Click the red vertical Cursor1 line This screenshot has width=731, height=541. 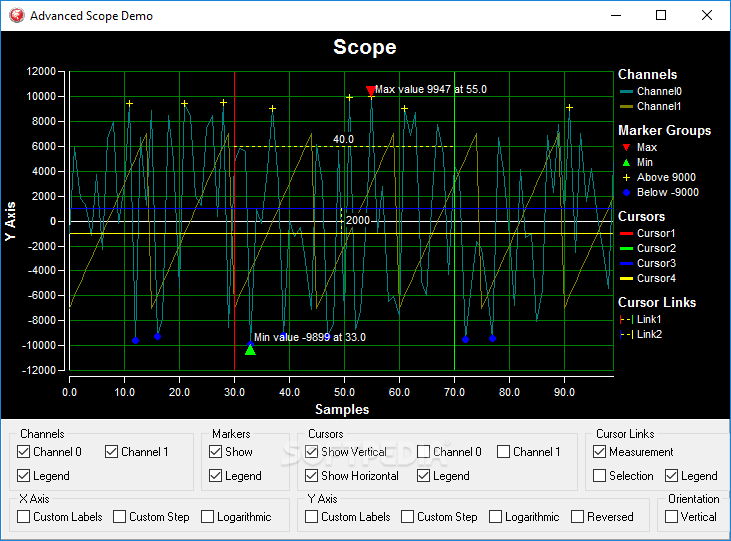(x=234, y=261)
